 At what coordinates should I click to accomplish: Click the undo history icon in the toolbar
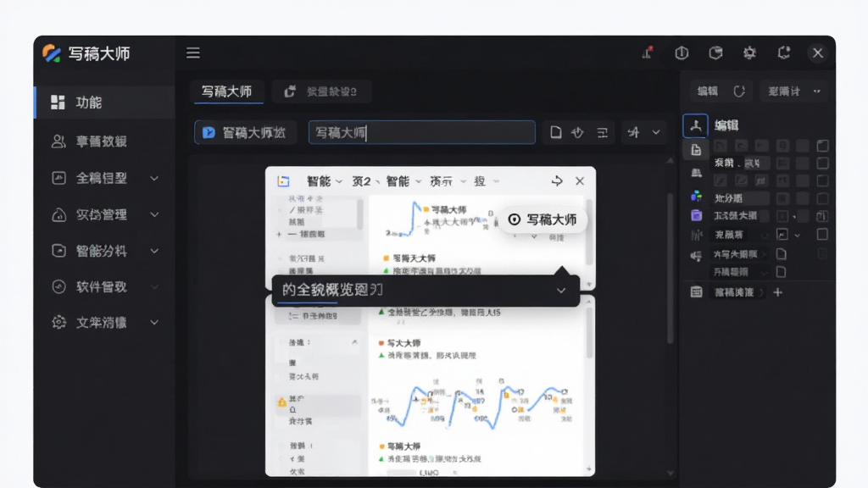[x=577, y=132]
